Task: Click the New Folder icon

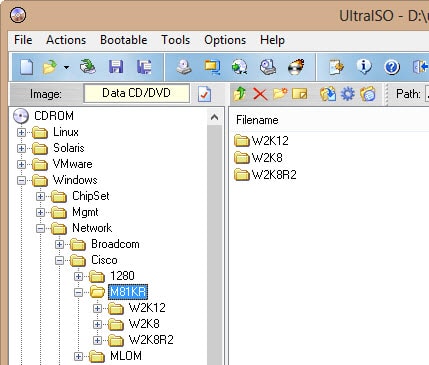Action: click(x=280, y=94)
